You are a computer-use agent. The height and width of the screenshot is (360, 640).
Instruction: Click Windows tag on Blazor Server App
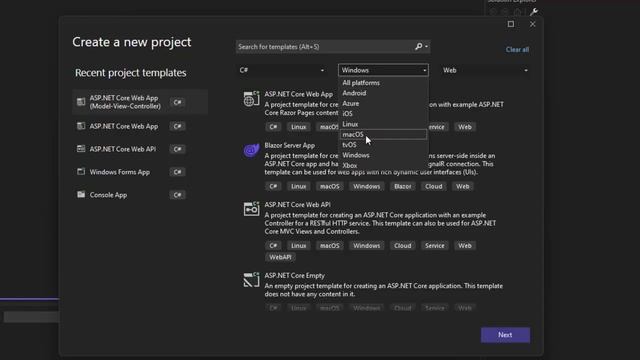tap(366, 186)
